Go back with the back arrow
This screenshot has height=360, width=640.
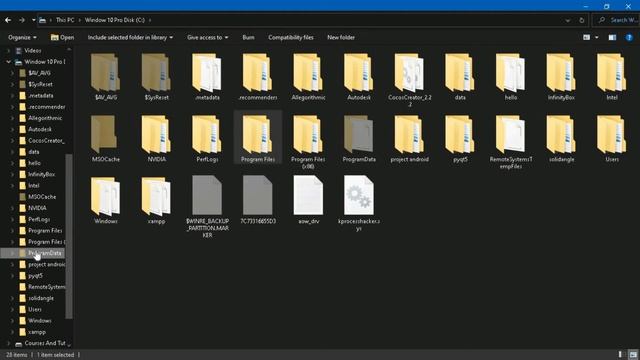(8, 20)
